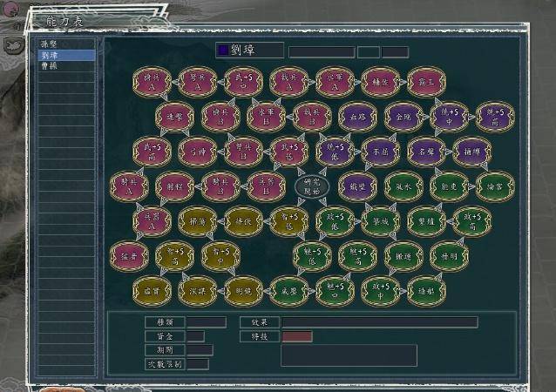This screenshot has height=392, width=556.
Task: Click the central 研究開始 node
Action: click(x=312, y=186)
